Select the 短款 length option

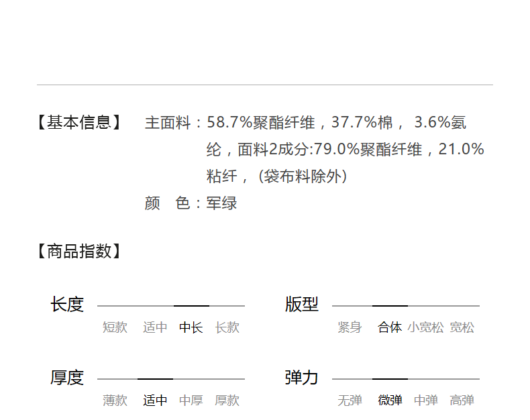[115, 327]
